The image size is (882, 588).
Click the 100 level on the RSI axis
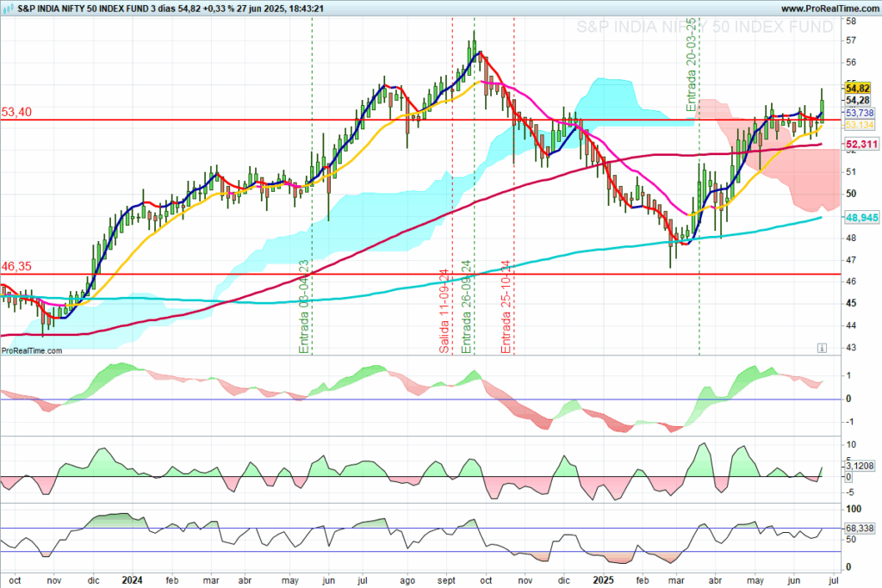pyautogui.click(x=854, y=509)
